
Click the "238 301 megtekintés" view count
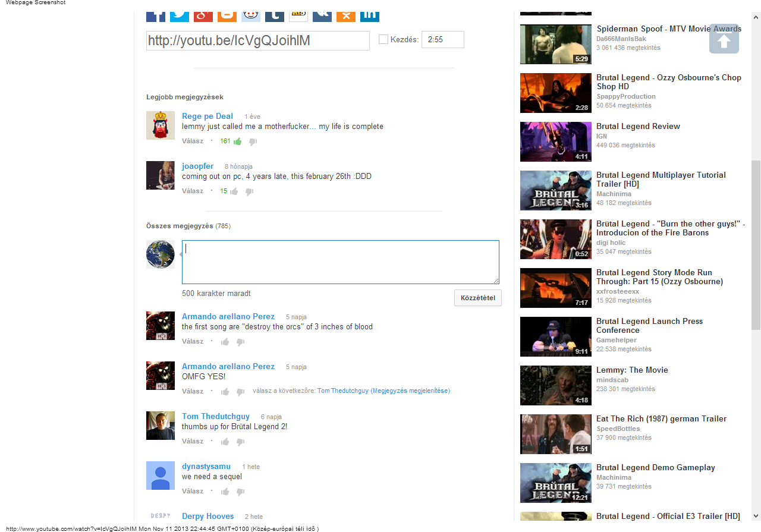[625, 389]
